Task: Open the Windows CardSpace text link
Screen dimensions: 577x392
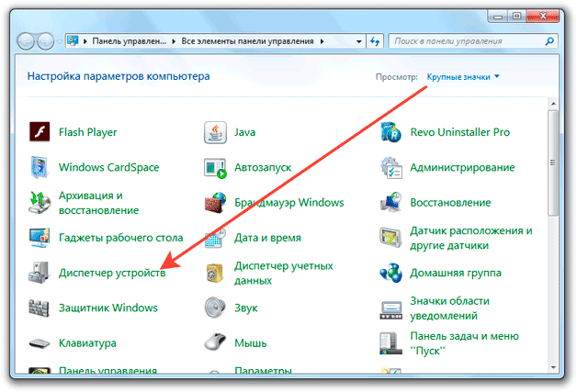Action: tap(109, 167)
